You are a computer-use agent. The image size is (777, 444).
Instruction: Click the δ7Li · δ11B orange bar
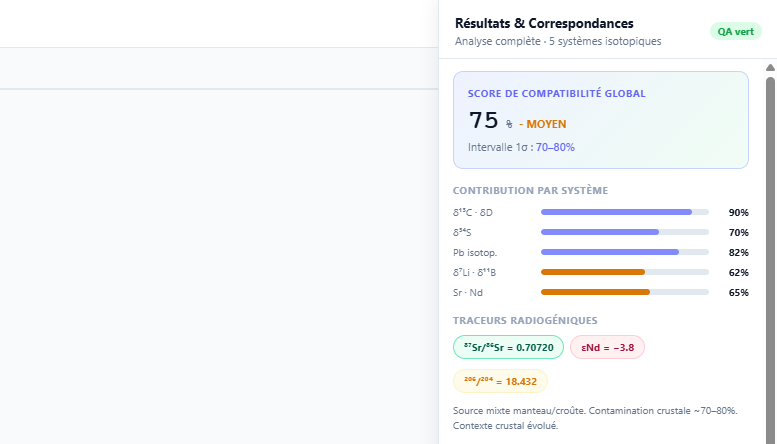624,272
